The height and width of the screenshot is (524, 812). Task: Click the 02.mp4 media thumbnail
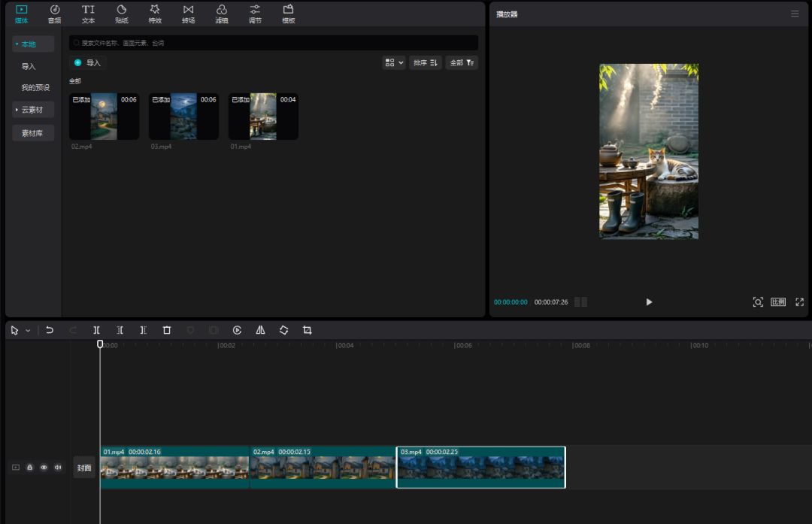click(x=104, y=117)
